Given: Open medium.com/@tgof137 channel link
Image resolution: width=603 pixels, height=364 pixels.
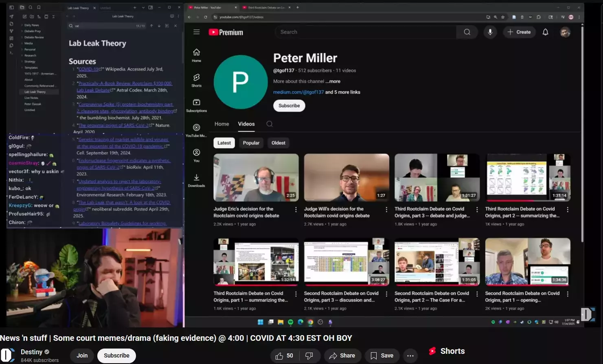Looking at the screenshot, I should click(x=298, y=92).
